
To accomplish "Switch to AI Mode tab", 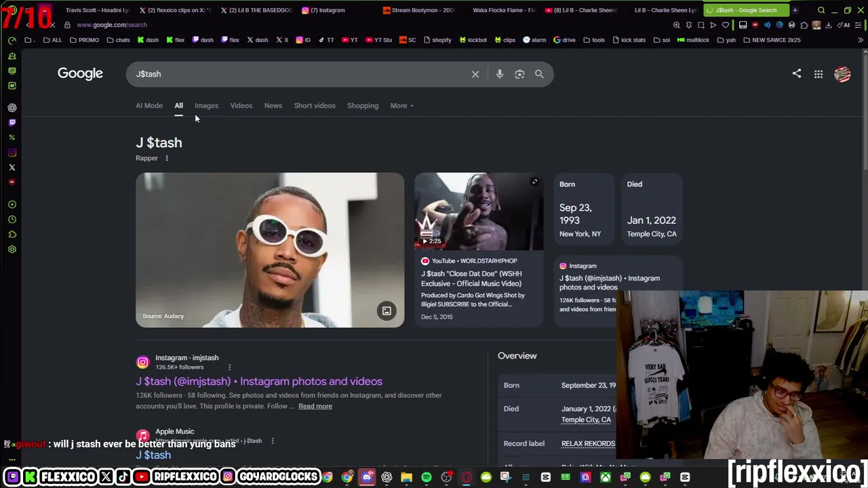I will point(149,106).
